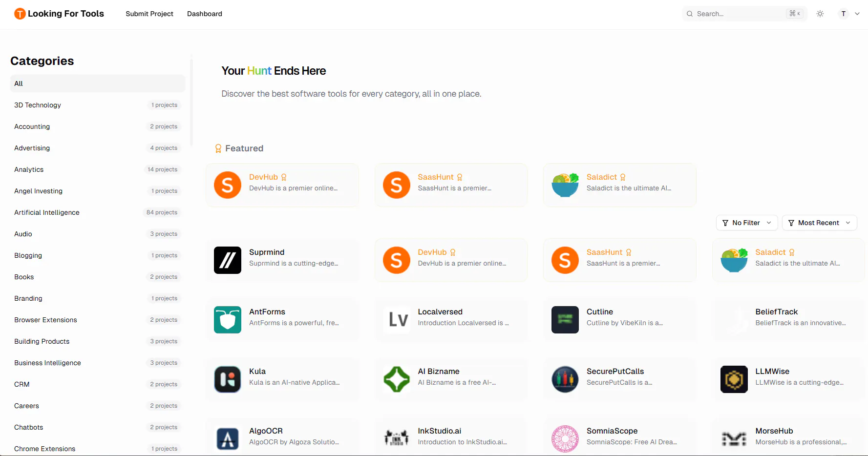Open the Angel Investing category
Viewport: 868px width, 456px height.
98,191
